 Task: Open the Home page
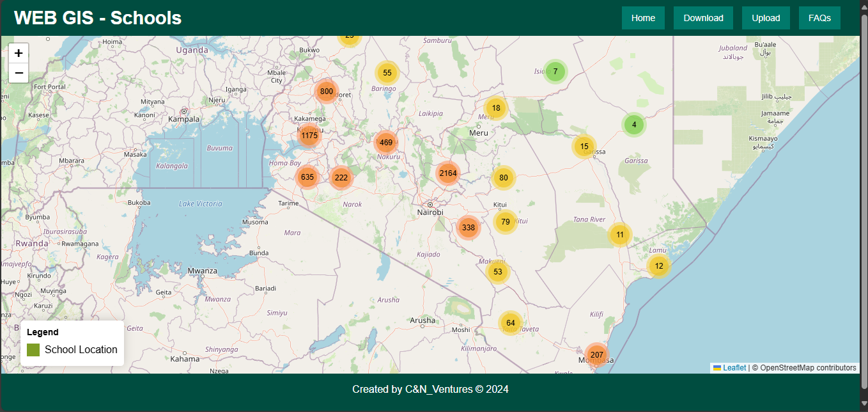click(x=643, y=18)
